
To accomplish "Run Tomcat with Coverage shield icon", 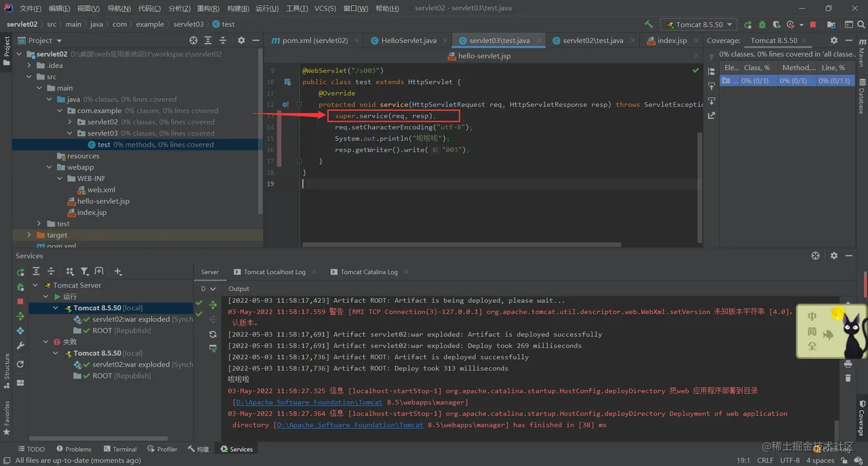I will point(777,25).
